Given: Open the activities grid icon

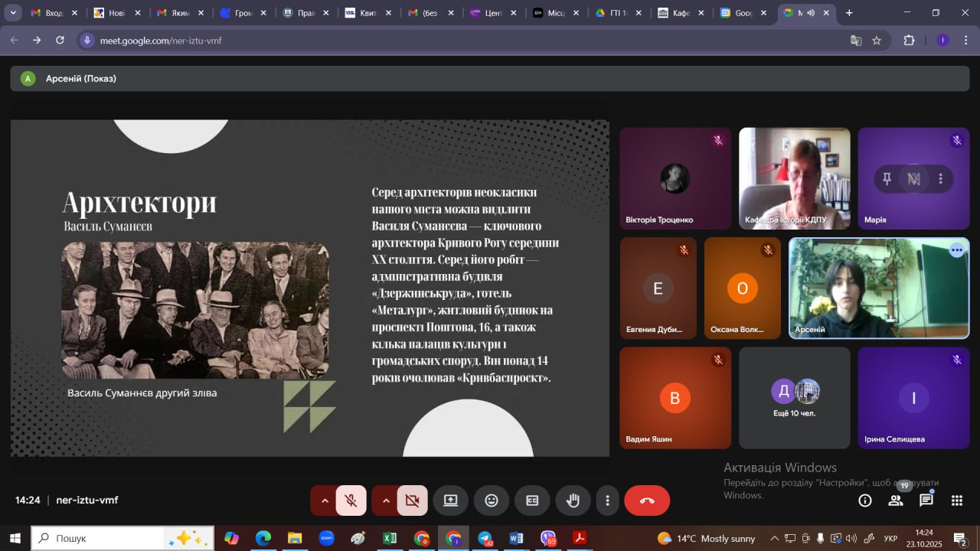Looking at the screenshot, I should pos(957,500).
